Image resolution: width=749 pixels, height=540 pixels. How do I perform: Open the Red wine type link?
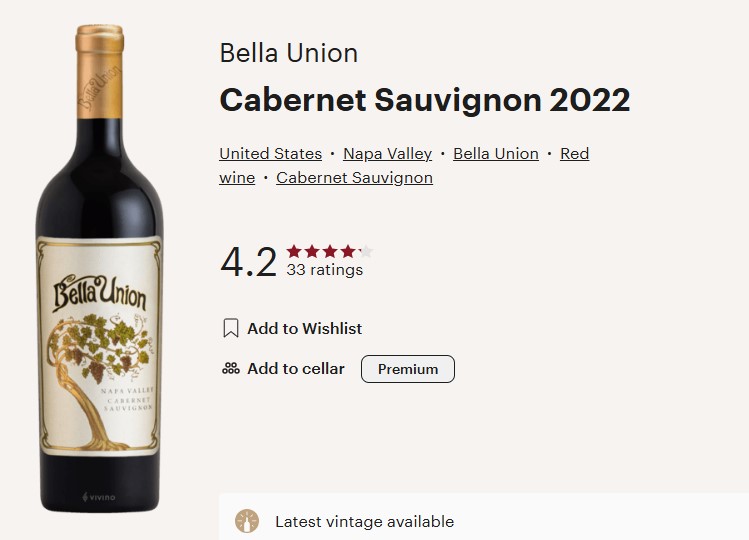click(x=575, y=154)
